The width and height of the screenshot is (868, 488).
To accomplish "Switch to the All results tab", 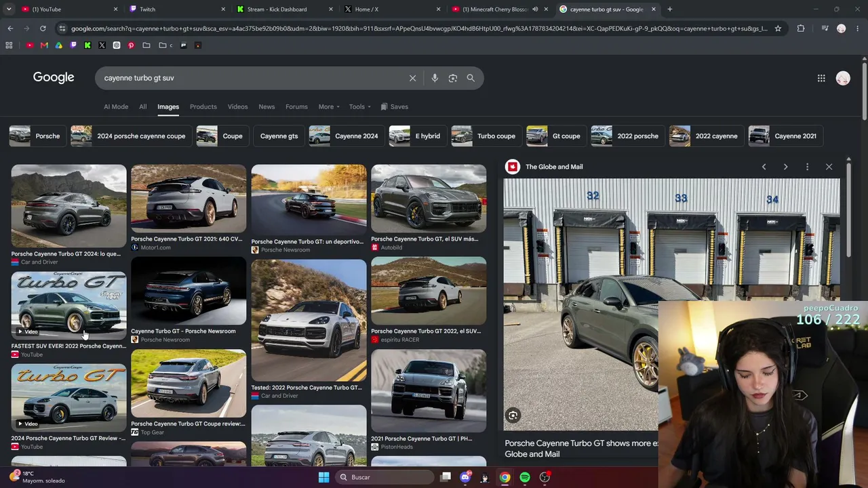I will click(142, 106).
